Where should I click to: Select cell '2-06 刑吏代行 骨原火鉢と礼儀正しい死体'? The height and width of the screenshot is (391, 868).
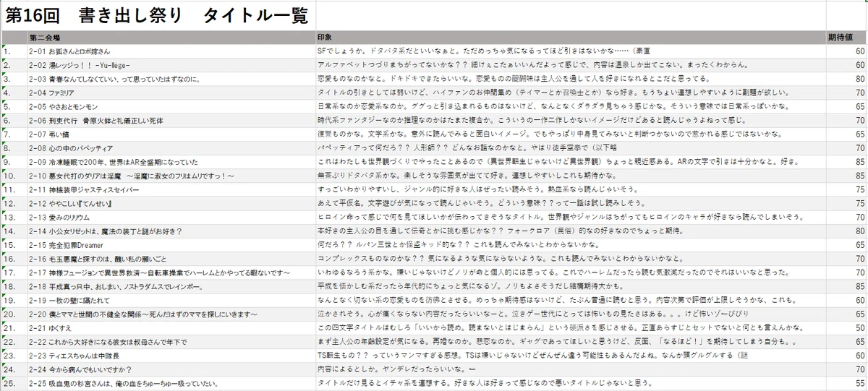point(171,120)
